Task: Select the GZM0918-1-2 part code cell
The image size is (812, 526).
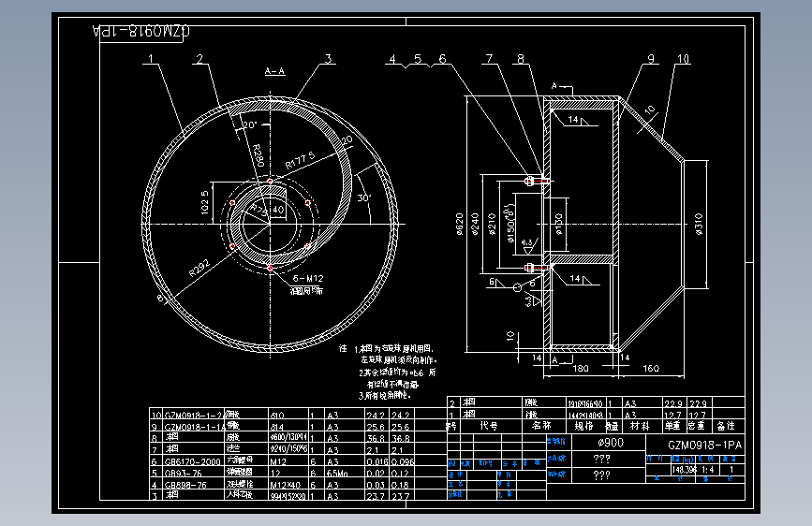Action: tap(193, 415)
